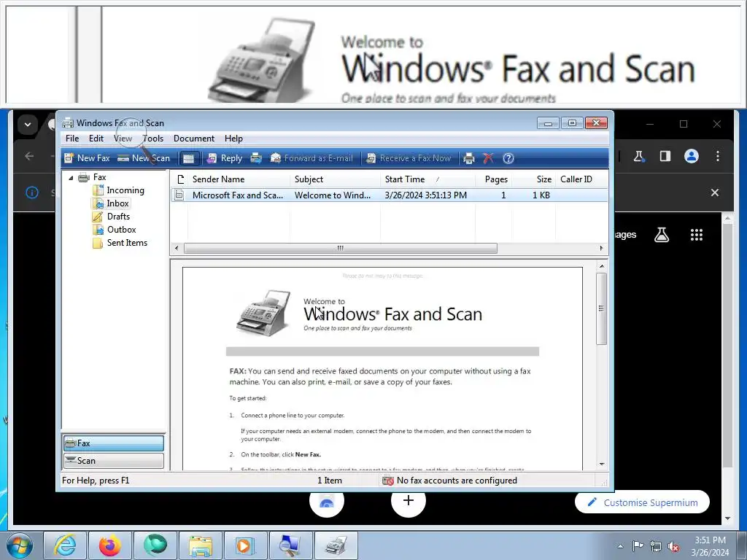747x560 pixels.
Task: Switch to the Scan view button
Action: [x=113, y=461]
